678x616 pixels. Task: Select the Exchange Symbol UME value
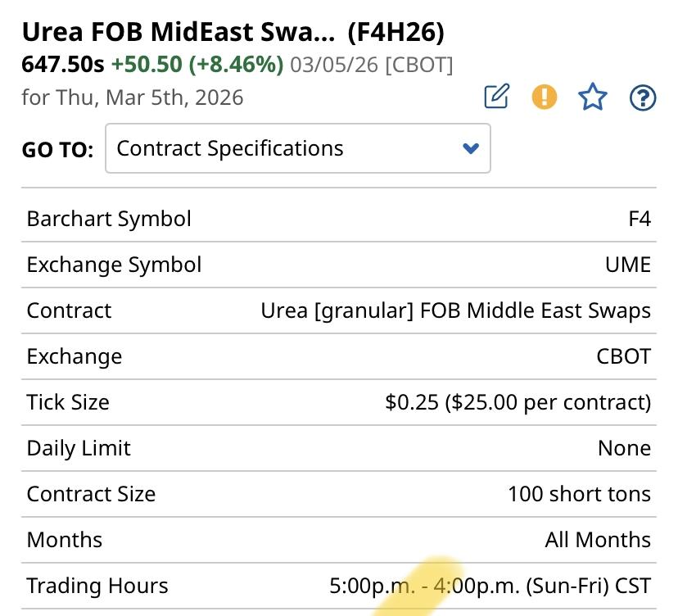(x=628, y=265)
